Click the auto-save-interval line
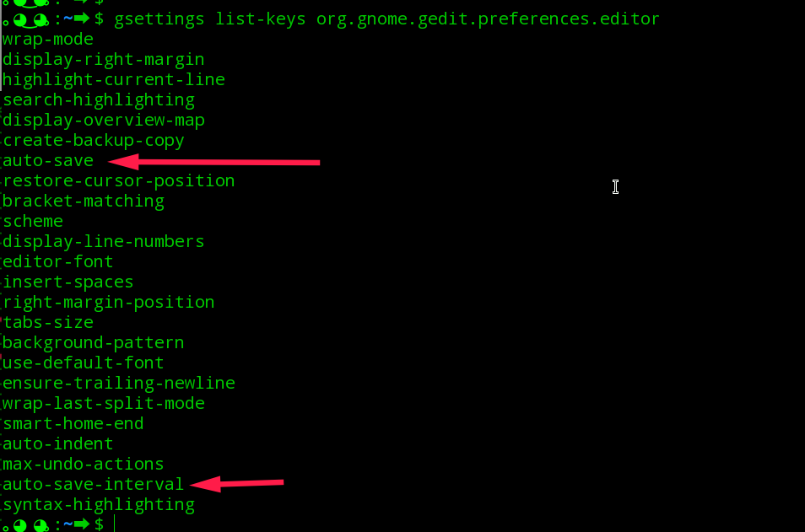 pos(93,484)
